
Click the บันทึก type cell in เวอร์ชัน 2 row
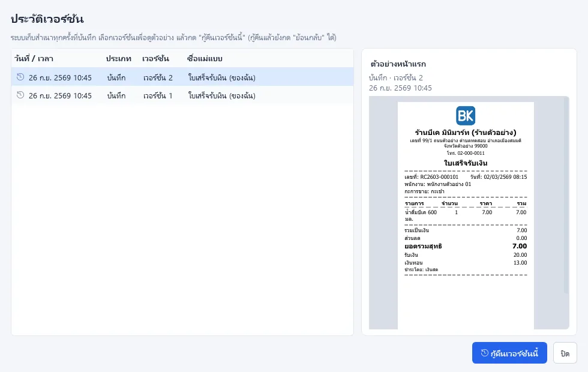(x=116, y=77)
